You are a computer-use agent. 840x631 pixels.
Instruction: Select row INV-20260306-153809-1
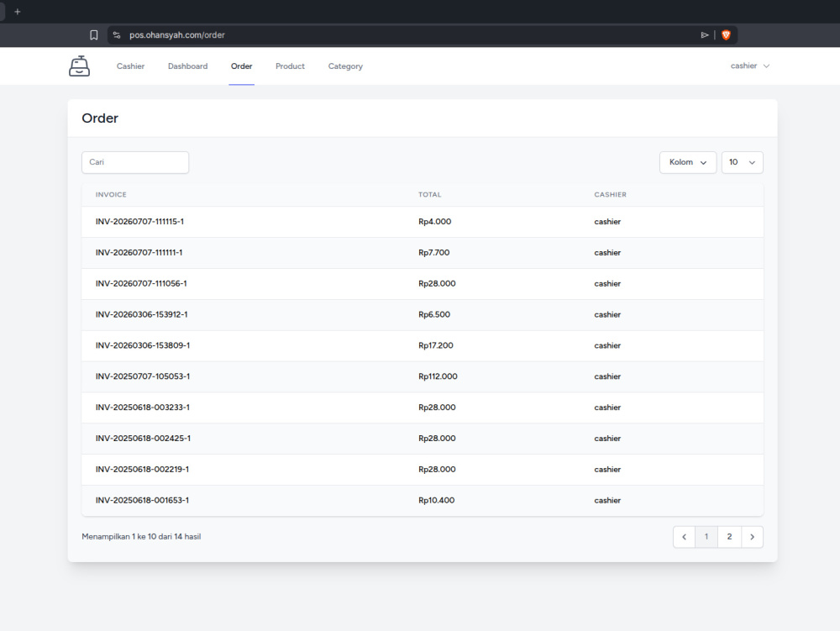click(x=143, y=345)
